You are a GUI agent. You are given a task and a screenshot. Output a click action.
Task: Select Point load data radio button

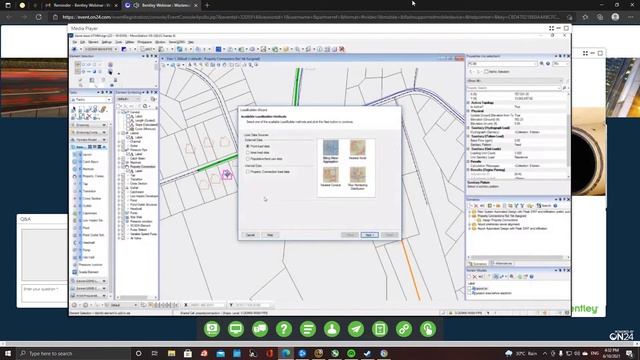tap(248, 146)
